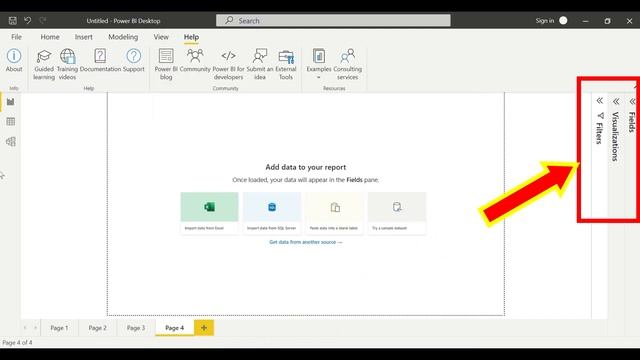
Task: Go to Page 2 tab
Action: [x=98, y=328]
